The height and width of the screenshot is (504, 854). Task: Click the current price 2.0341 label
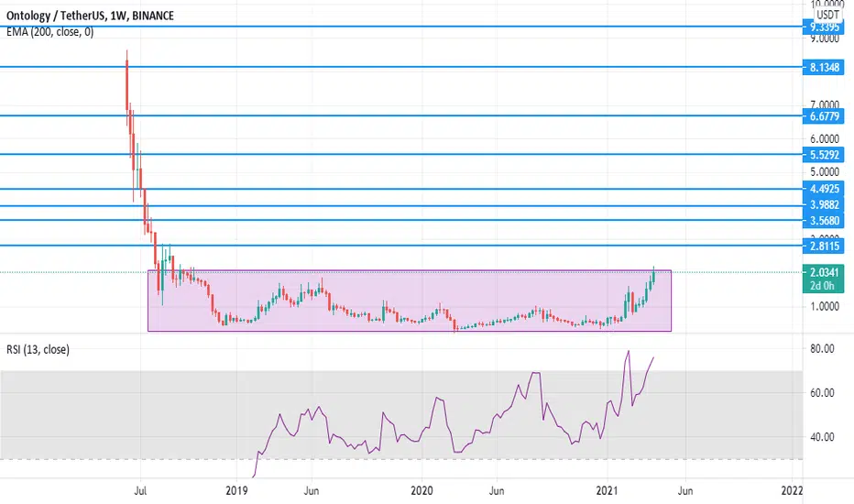[x=824, y=272]
